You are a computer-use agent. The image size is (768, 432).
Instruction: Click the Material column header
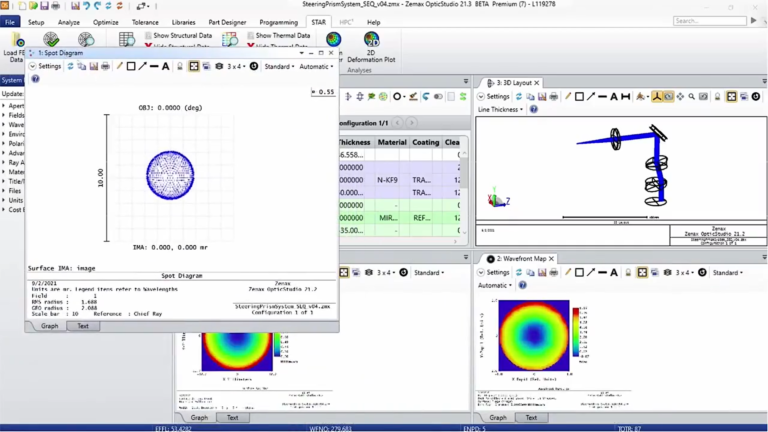(392, 142)
